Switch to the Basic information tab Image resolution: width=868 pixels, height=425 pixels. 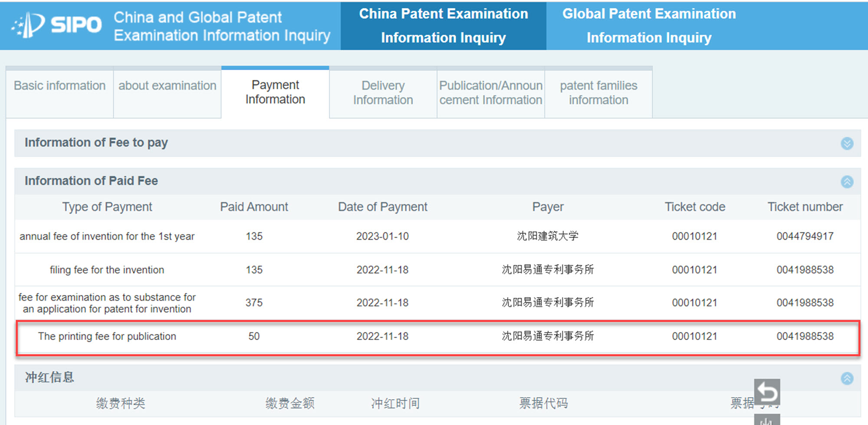coord(59,86)
